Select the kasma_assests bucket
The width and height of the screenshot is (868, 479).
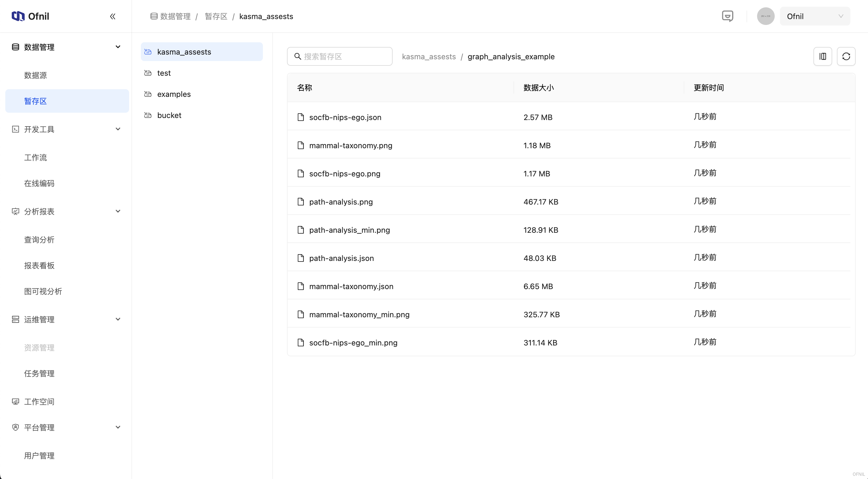point(202,52)
